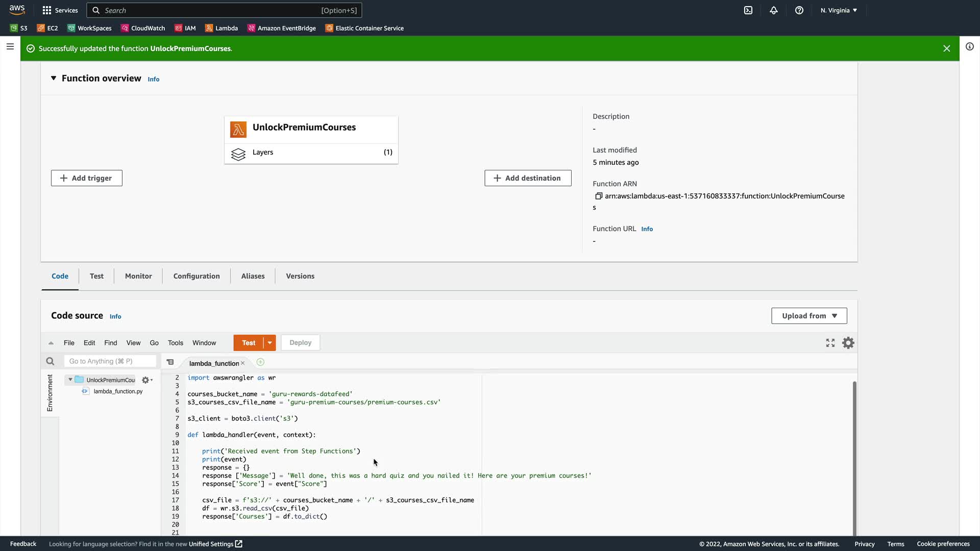
Task: Open the left navigation hamburger menu
Action: pyautogui.click(x=10, y=46)
